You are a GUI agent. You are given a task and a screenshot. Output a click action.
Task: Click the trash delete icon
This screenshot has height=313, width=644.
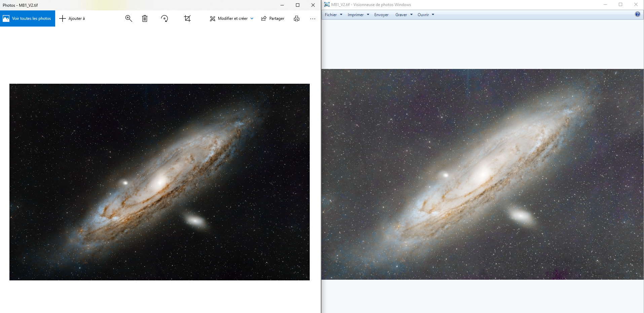(x=145, y=18)
